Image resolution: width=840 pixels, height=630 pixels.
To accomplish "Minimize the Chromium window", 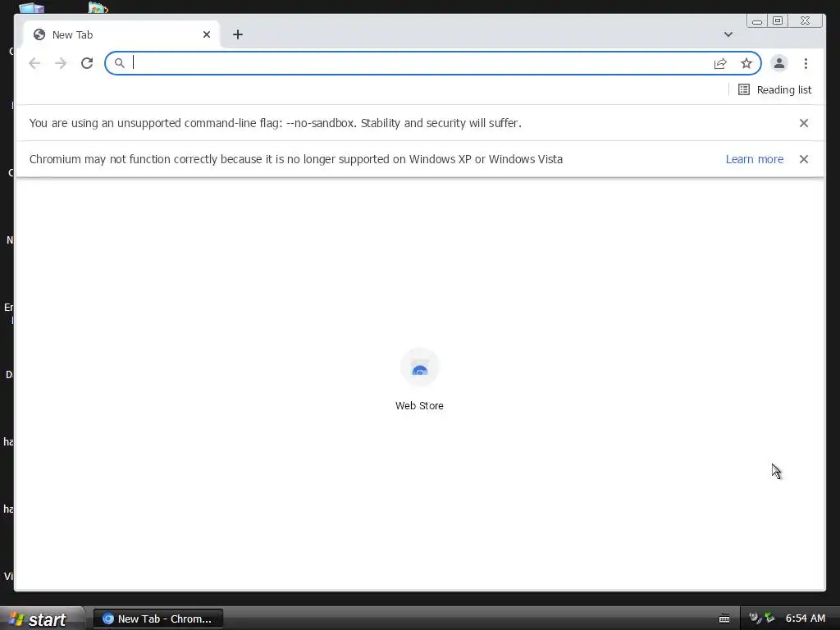I will (x=757, y=21).
